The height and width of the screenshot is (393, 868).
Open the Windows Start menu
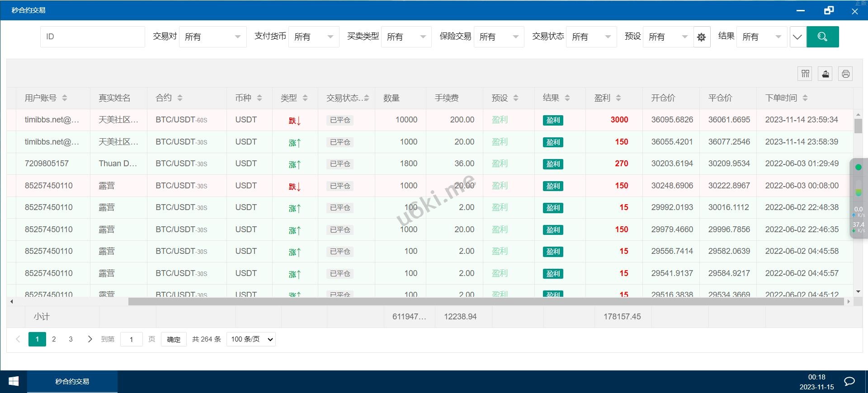click(x=14, y=382)
